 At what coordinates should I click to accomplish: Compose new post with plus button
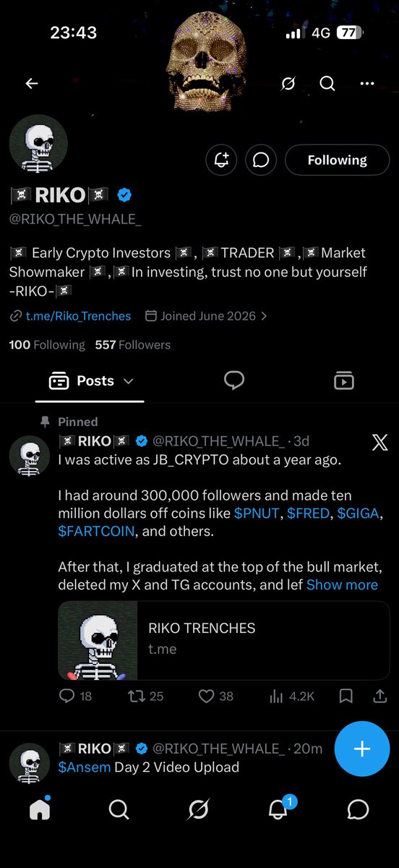pos(362,749)
